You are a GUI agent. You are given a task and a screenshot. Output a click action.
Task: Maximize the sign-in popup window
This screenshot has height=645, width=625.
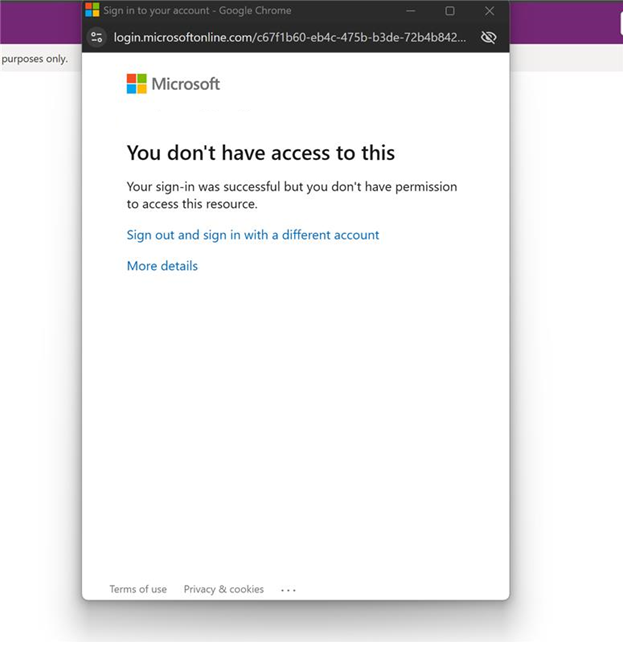[450, 11]
